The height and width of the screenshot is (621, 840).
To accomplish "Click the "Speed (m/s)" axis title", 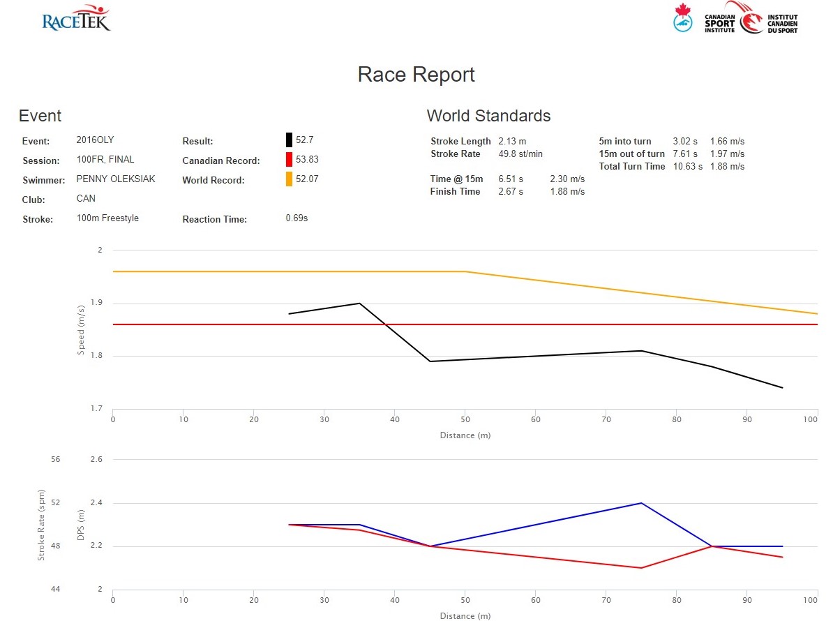I will 82,329.
